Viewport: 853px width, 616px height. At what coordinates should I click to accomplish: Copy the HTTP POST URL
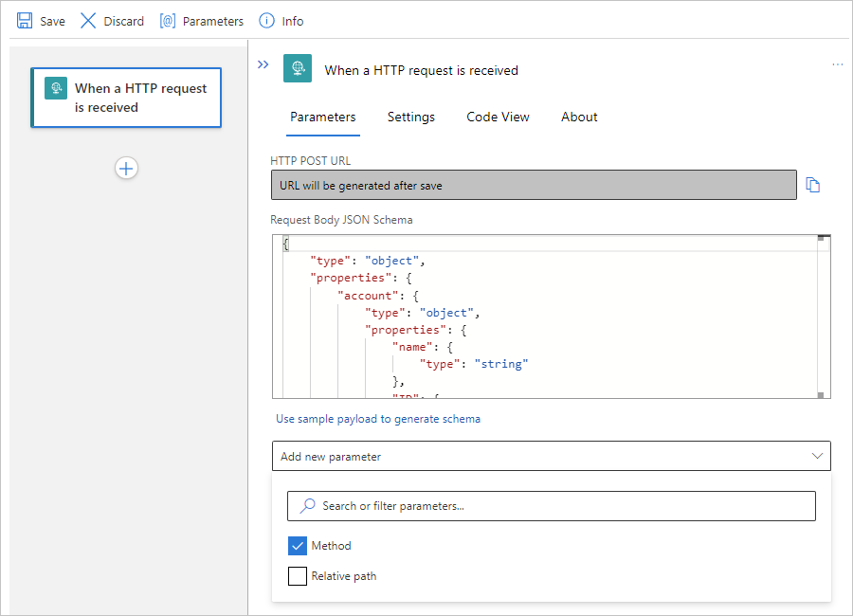tap(812, 185)
